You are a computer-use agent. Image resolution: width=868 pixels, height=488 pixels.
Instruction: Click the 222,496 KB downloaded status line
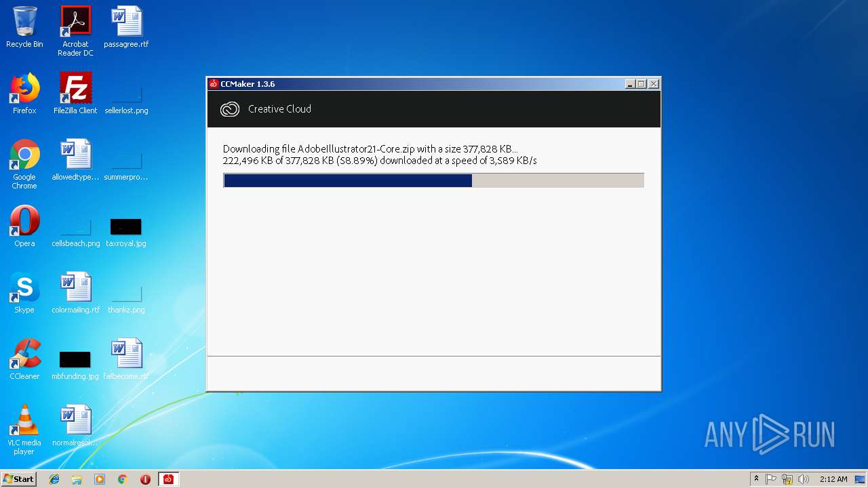(x=380, y=161)
